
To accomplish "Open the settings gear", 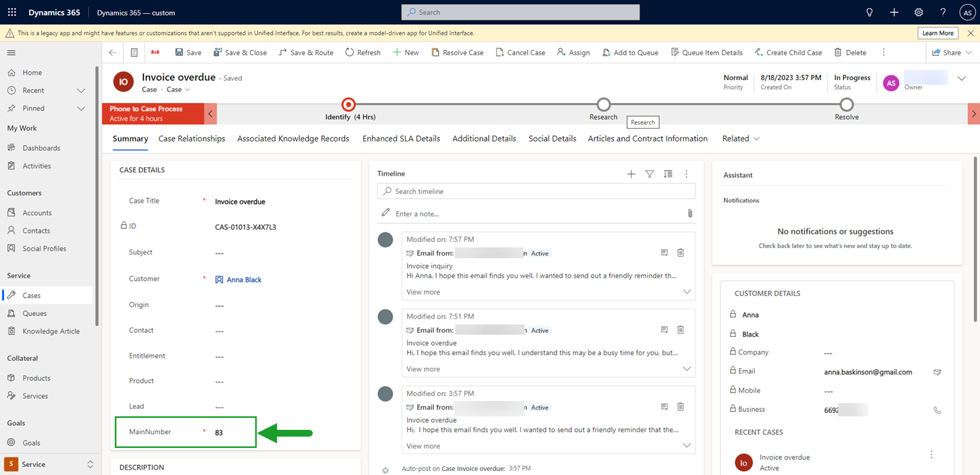I will click(x=919, y=12).
